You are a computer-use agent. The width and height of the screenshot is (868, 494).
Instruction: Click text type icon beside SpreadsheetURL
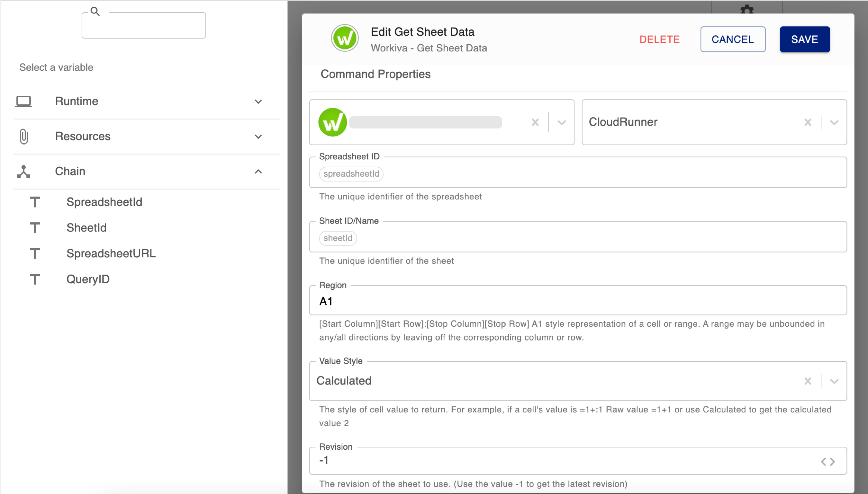click(x=35, y=254)
